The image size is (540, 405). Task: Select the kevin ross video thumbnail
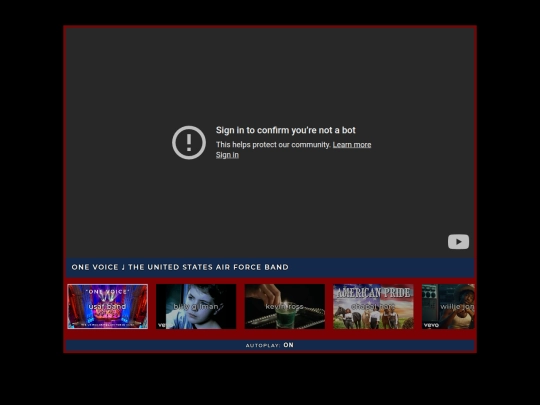(x=285, y=307)
